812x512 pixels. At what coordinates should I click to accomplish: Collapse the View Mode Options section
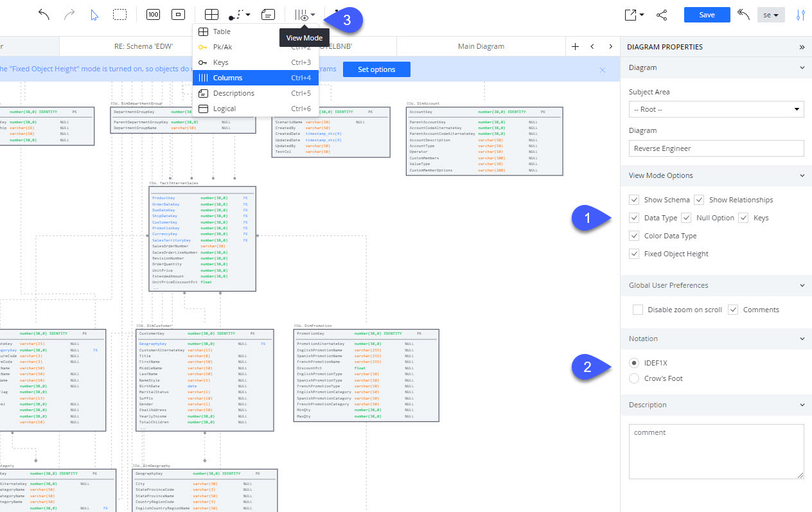(801, 175)
